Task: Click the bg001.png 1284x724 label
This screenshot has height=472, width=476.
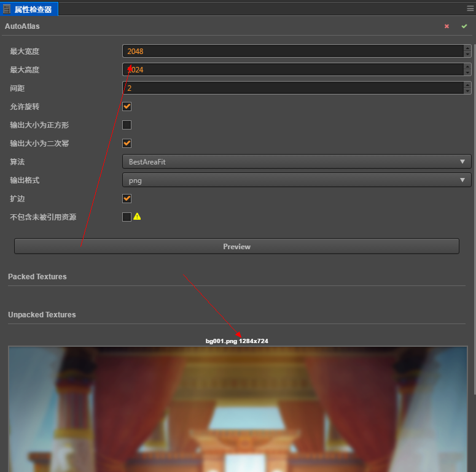Action: (237, 341)
